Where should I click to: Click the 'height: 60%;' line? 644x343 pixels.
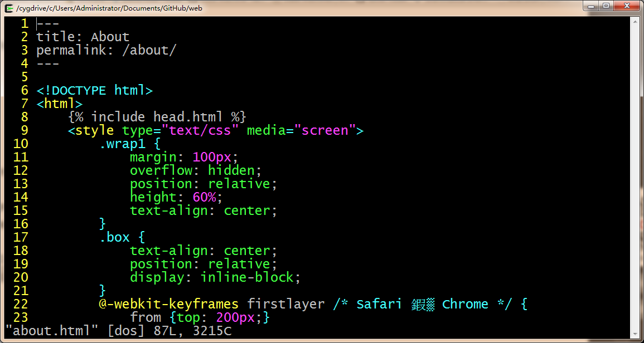coord(176,197)
